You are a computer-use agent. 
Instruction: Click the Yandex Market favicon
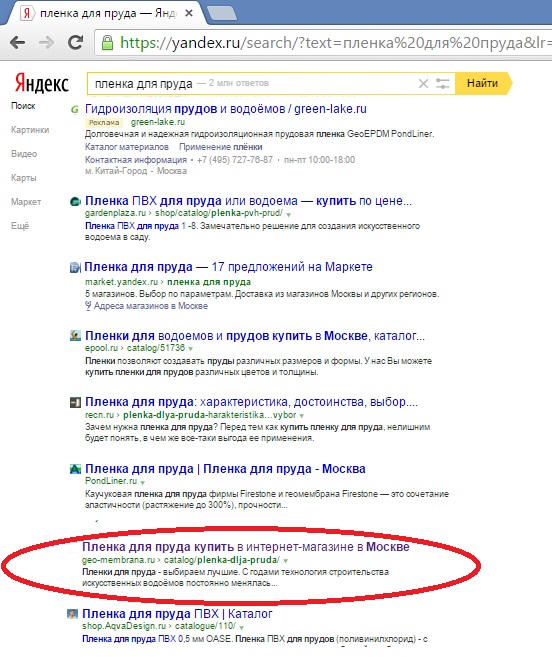pos(75,267)
